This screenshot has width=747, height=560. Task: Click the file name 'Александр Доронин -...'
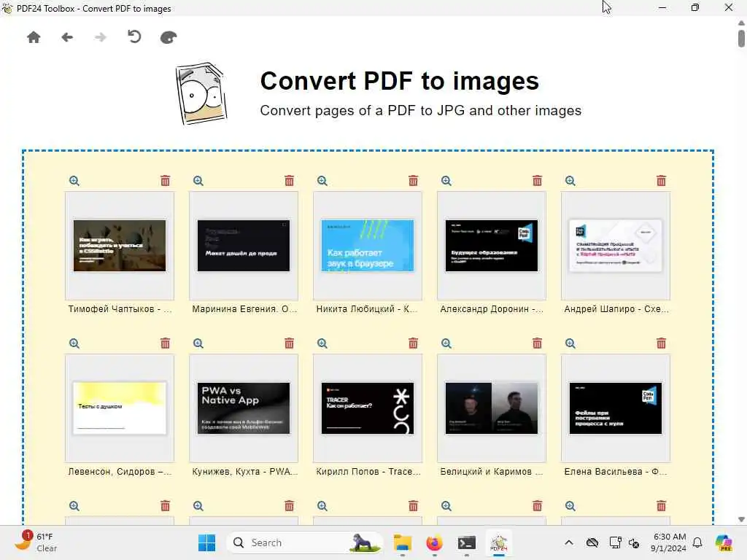(492, 309)
